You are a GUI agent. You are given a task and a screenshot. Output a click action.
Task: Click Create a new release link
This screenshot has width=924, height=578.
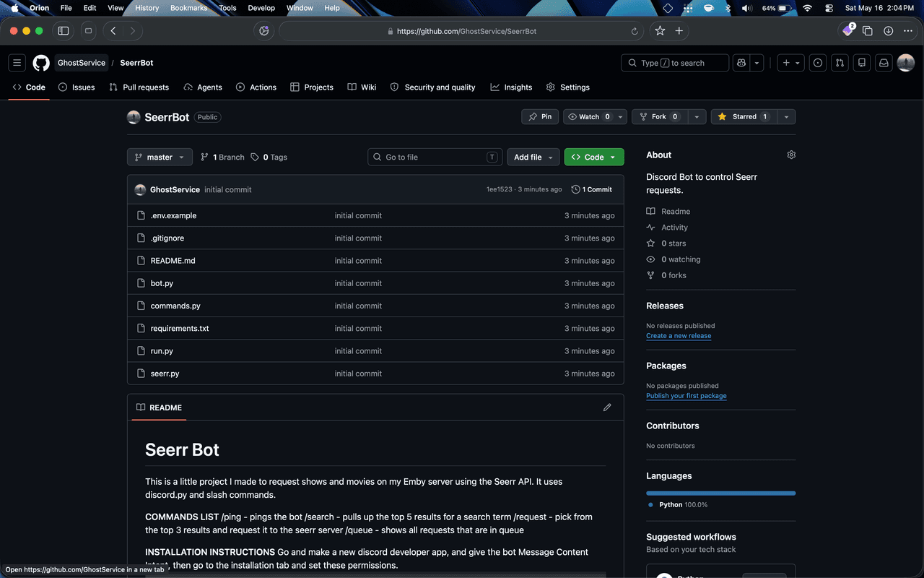click(x=679, y=336)
